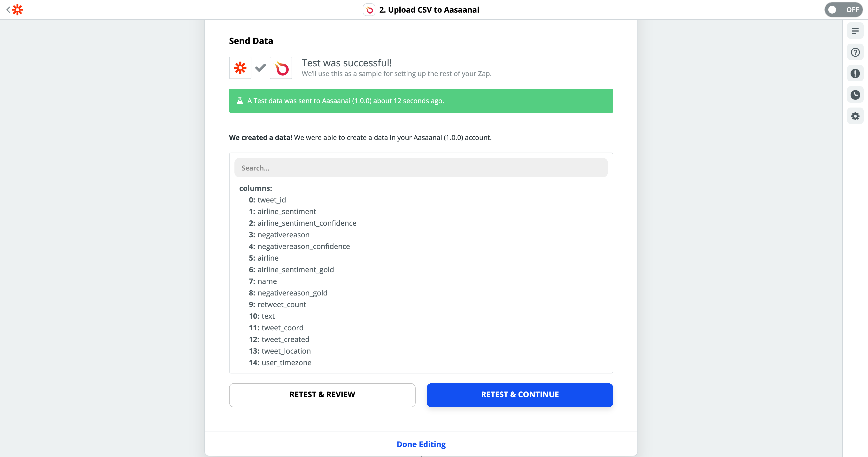Collapse the columns data list
Viewport: 868px width, 457px height.
pyautogui.click(x=256, y=188)
